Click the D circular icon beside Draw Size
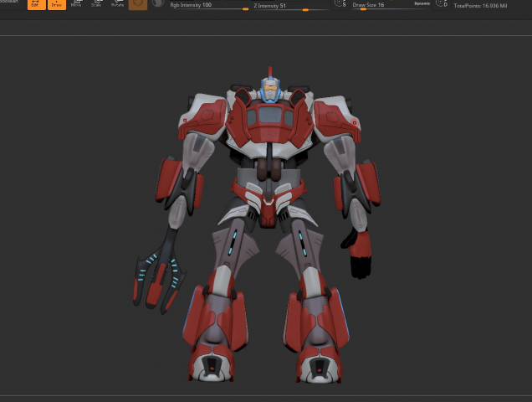The width and height of the screenshot is (532, 402). point(442,3)
